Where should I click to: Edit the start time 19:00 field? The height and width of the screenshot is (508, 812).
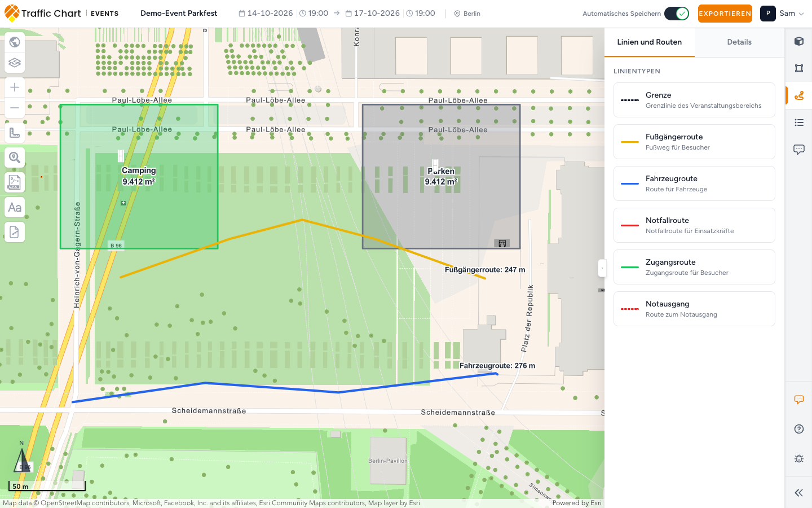tap(314, 14)
